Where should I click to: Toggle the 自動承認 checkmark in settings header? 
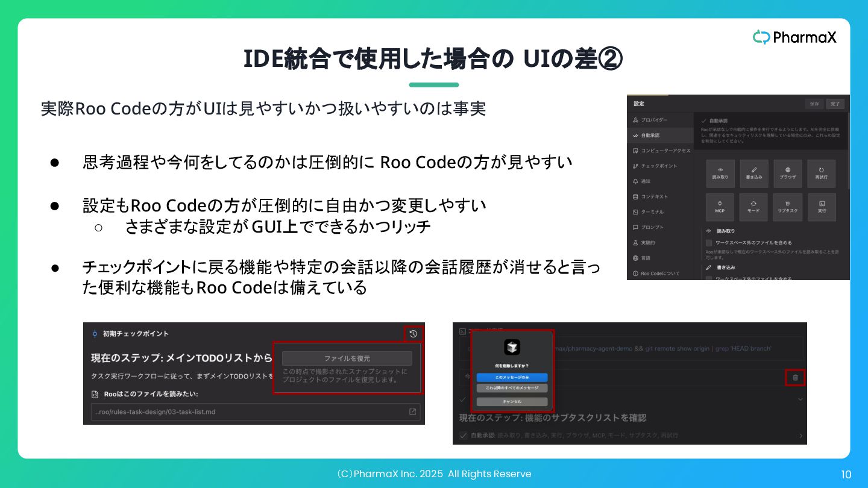pos(704,120)
